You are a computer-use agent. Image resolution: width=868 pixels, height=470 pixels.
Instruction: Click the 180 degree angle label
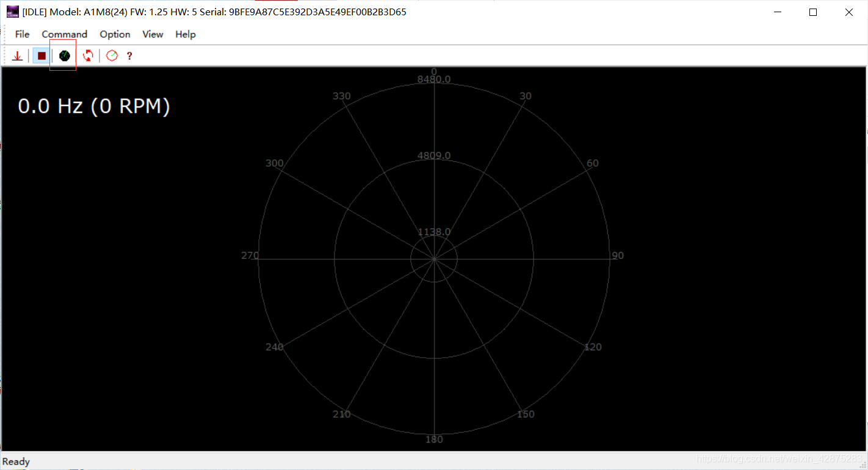click(x=434, y=439)
